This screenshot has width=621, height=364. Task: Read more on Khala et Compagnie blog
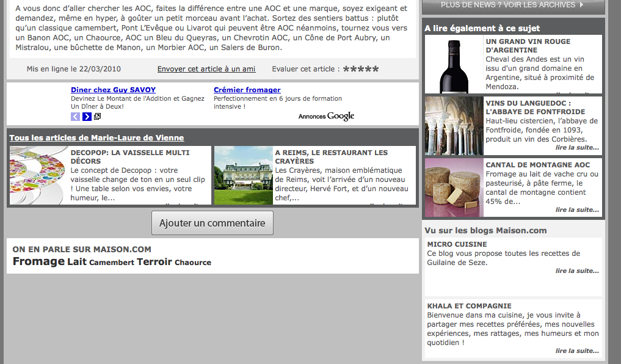(576, 351)
